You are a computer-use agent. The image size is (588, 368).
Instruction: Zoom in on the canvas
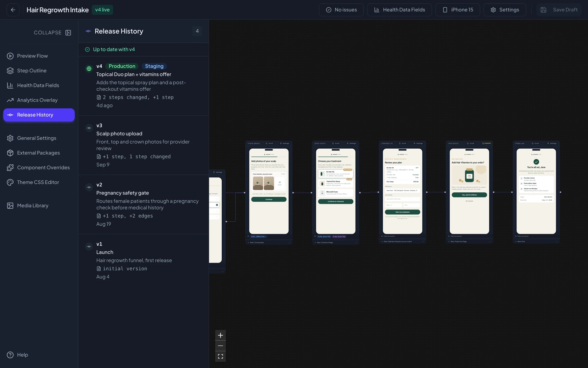click(x=220, y=335)
